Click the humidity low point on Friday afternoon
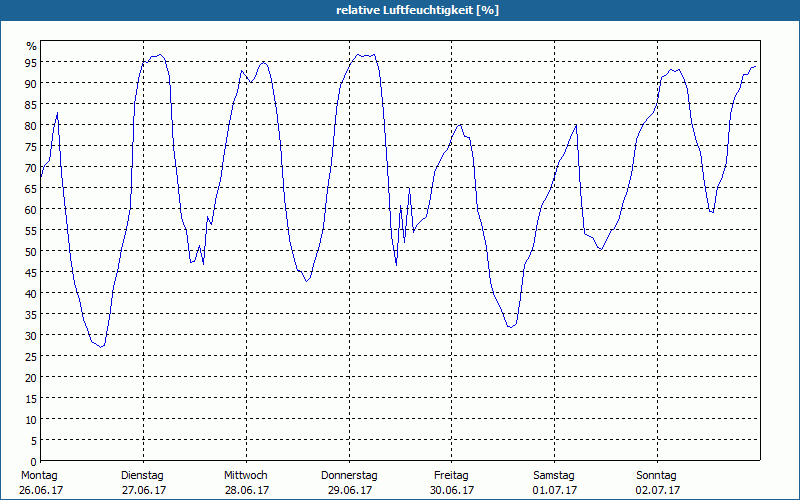800x500 pixels. pyautogui.click(x=510, y=327)
